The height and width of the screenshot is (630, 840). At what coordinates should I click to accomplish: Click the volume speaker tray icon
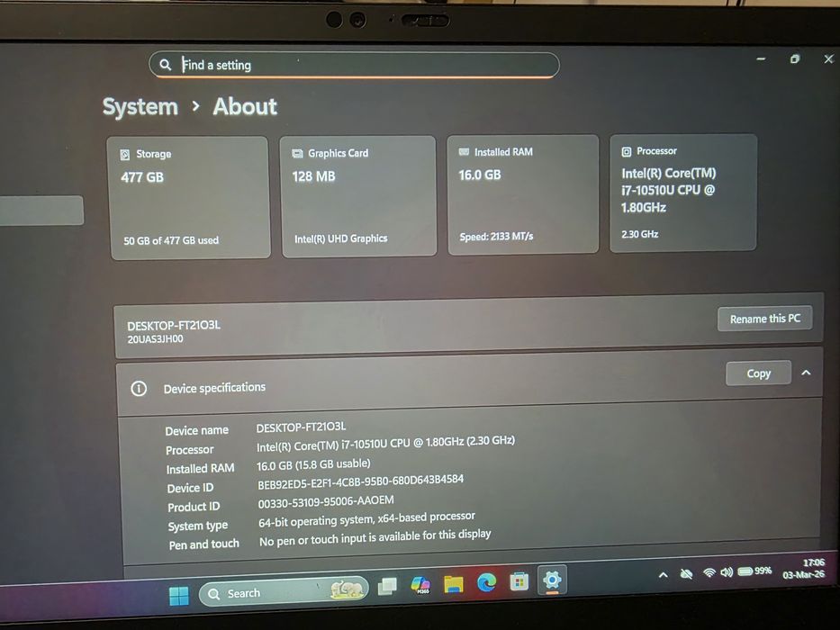coord(727,572)
